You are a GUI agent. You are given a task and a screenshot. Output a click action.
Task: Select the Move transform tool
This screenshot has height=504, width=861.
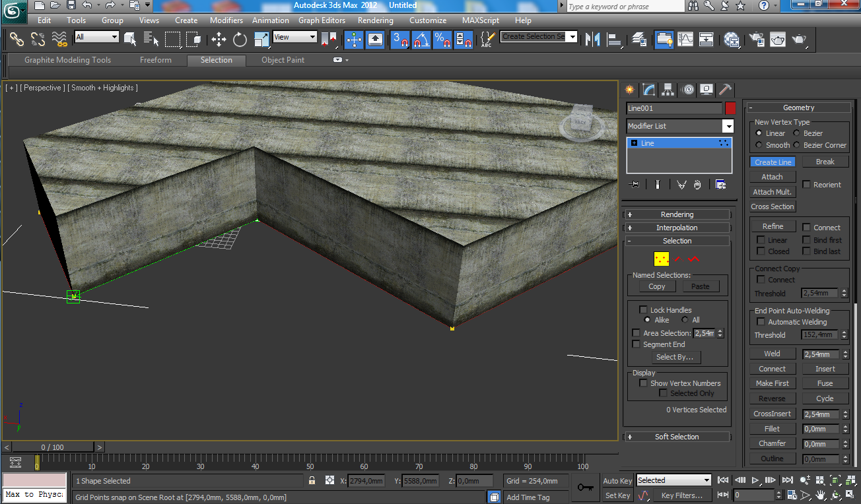click(x=219, y=40)
